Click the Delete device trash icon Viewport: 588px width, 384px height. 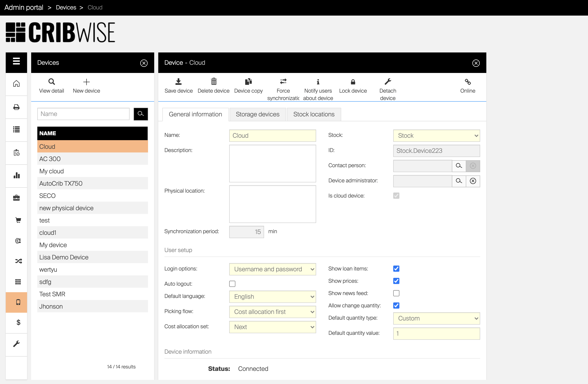click(x=213, y=82)
